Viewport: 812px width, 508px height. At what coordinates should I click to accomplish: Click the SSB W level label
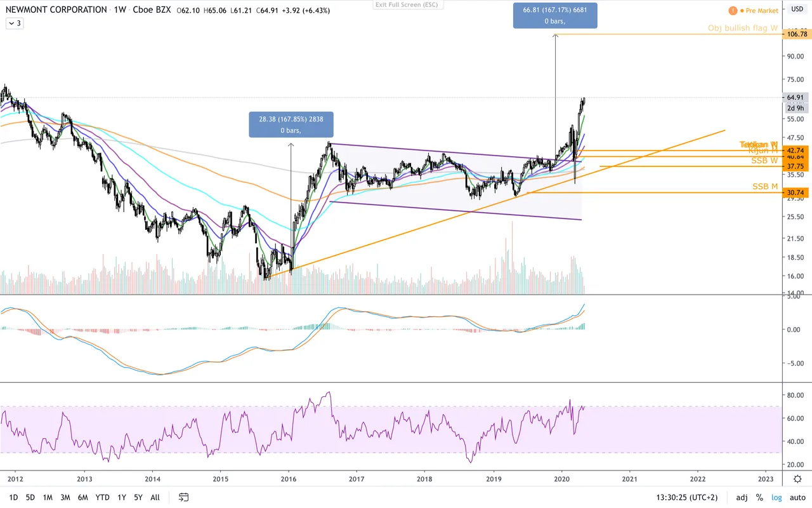(x=765, y=160)
